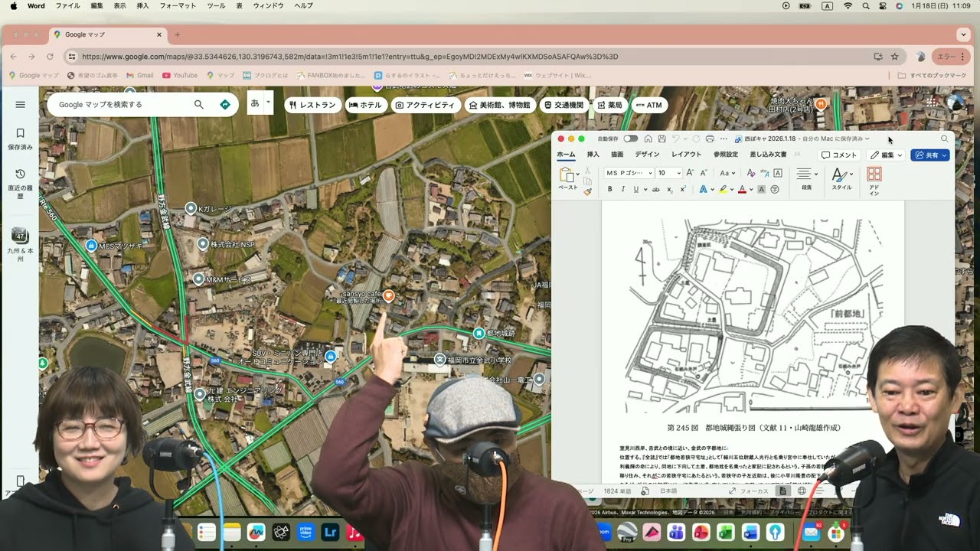980x551 pixels.
Task: Select web layout view globe icon
Action: pos(802,491)
